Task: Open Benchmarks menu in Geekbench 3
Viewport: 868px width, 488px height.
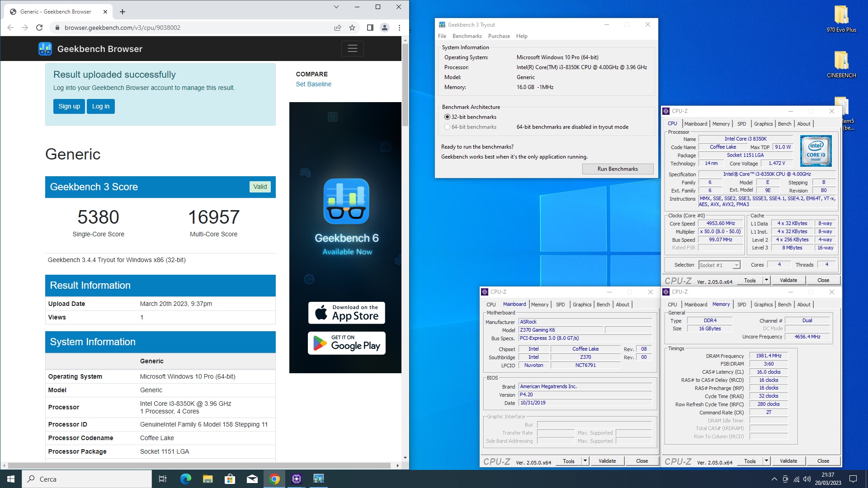Action: (x=467, y=36)
